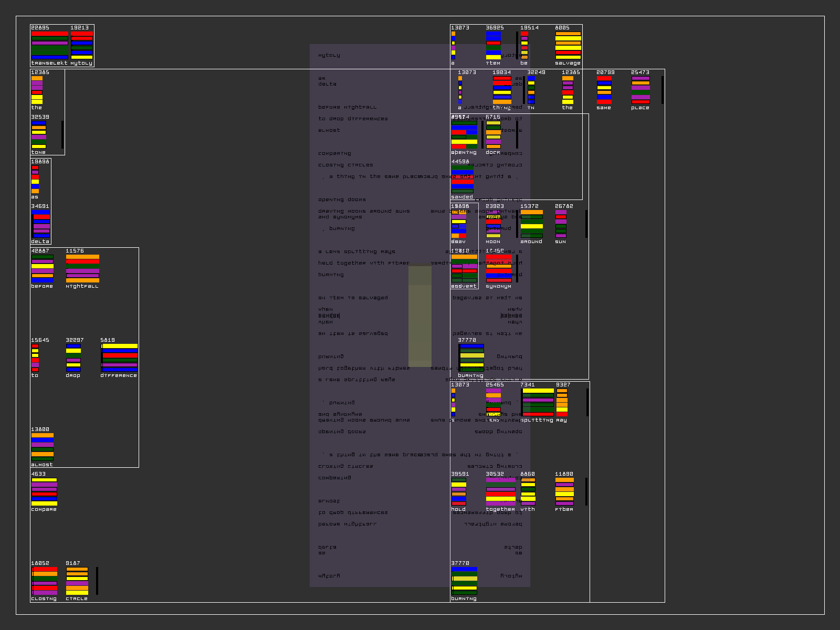Select the compare stripe block

44,491
